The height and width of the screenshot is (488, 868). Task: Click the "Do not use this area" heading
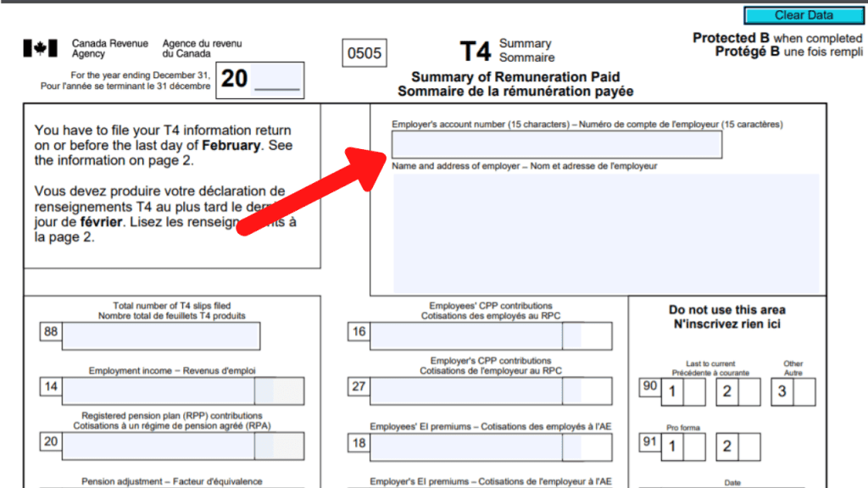pyautogui.click(x=726, y=310)
